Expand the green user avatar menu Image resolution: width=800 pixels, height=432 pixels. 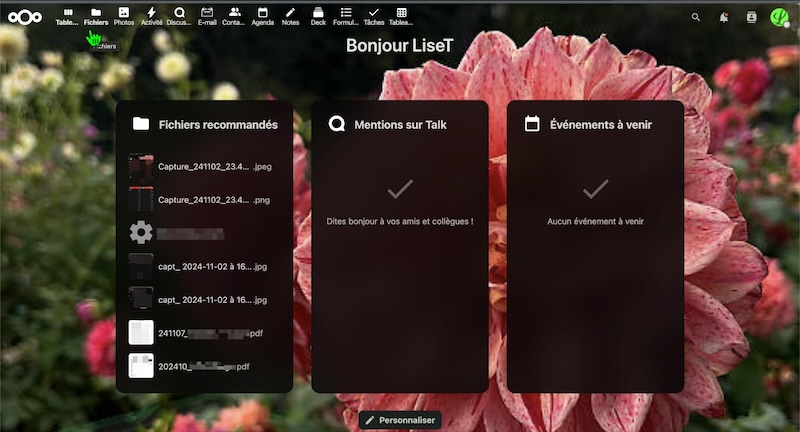click(779, 17)
